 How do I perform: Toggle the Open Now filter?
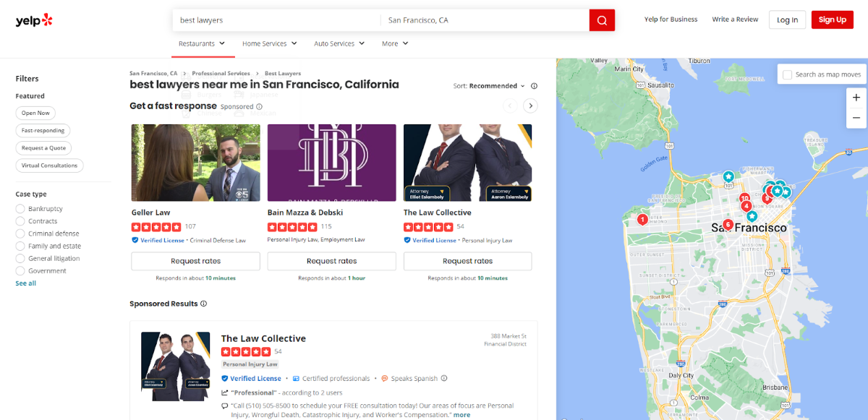[x=35, y=113]
